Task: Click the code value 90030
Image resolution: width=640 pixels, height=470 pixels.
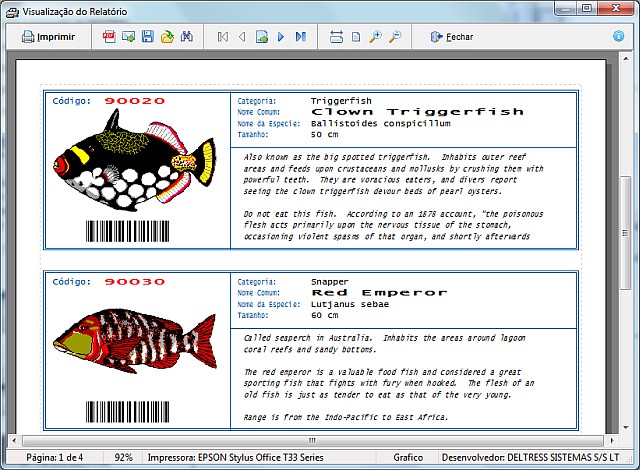Action: coord(135,282)
